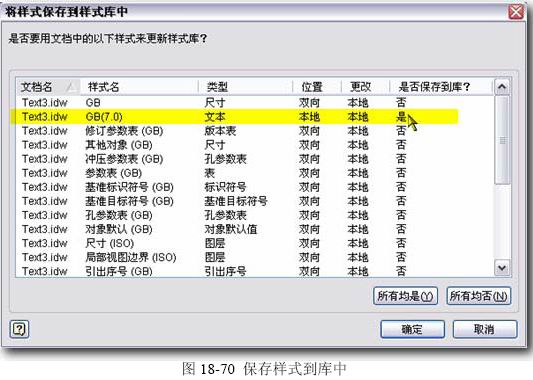Click the help question mark icon
The width and height of the screenshot is (533, 380).
tap(19, 329)
